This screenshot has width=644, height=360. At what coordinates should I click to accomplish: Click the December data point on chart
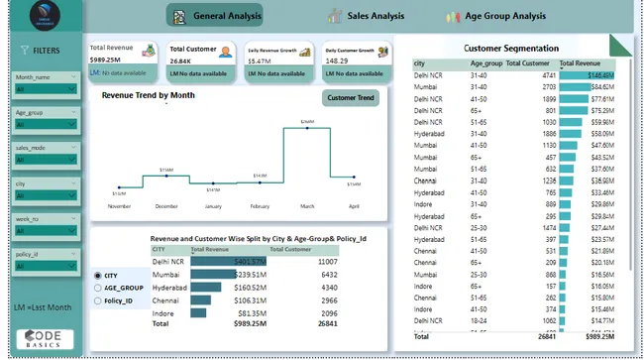coord(166,176)
